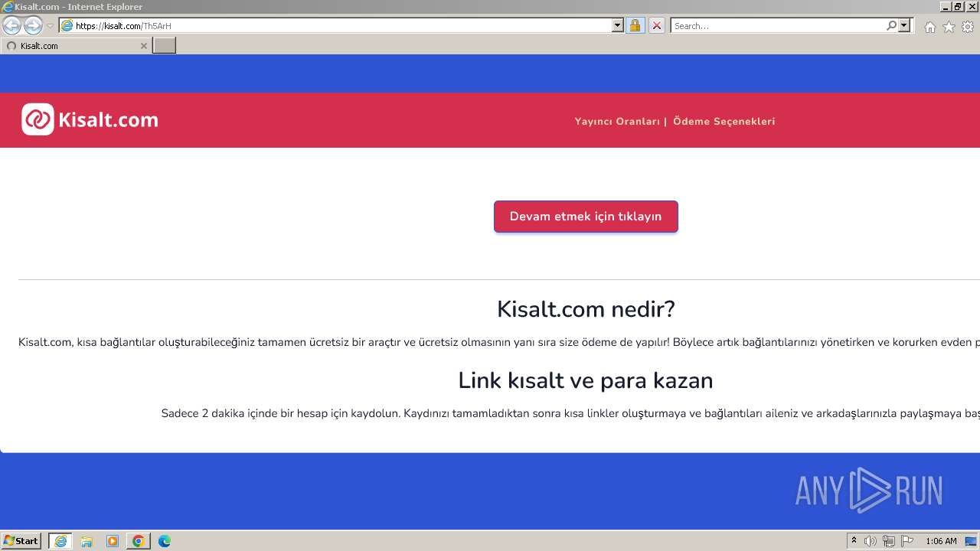This screenshot has height=551, width=980.
Task: Go forward with the browser Forward arrow
Action: pos(33,25)
